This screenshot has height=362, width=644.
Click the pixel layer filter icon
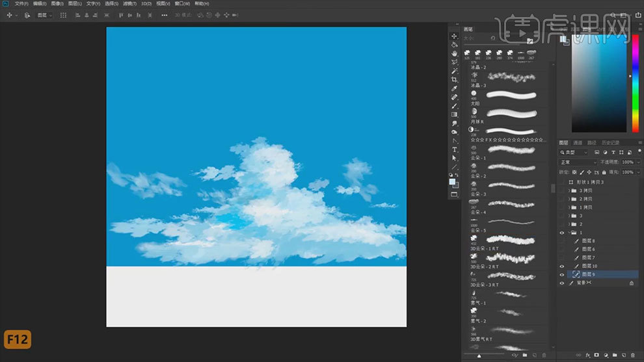point(597,152)
